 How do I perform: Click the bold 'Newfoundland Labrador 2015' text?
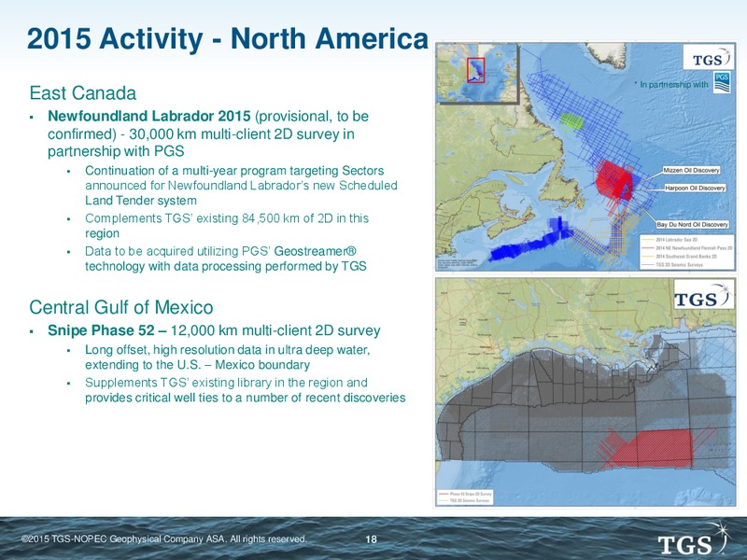[149, 116]
